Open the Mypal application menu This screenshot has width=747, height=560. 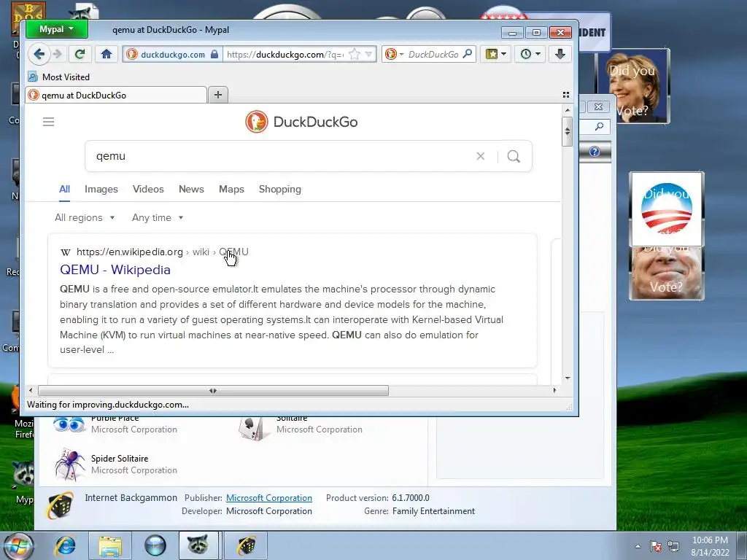[57, 29]
